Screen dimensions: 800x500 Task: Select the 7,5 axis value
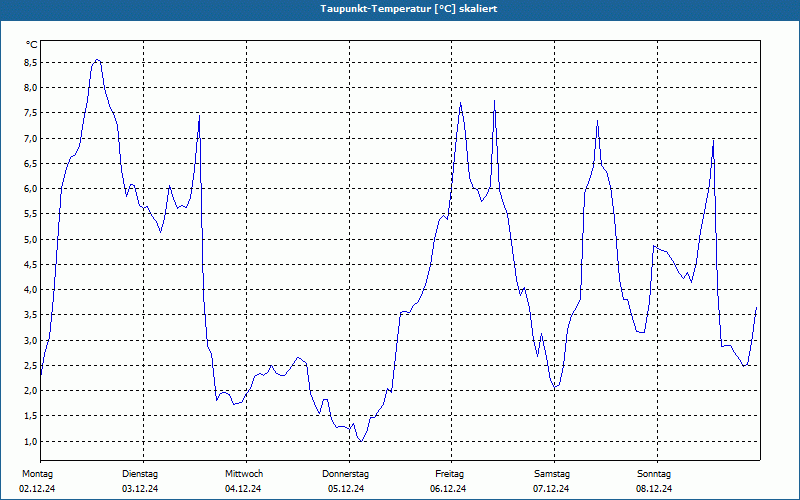pos(32,113)
